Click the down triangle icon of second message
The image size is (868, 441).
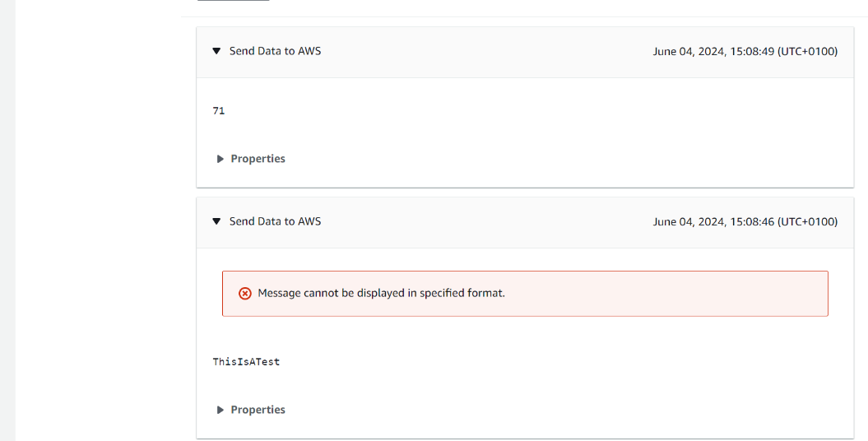tap(217, 221)
